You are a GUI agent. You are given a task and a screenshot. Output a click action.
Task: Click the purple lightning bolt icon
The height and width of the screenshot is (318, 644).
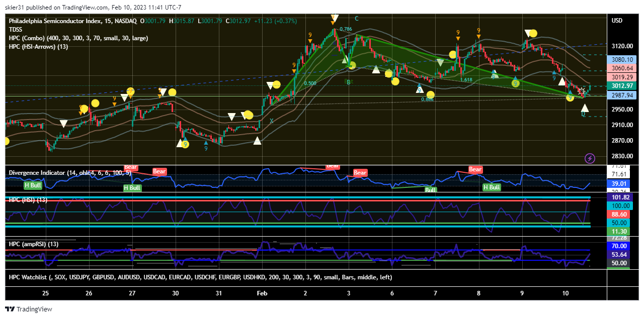pos(590,158)
